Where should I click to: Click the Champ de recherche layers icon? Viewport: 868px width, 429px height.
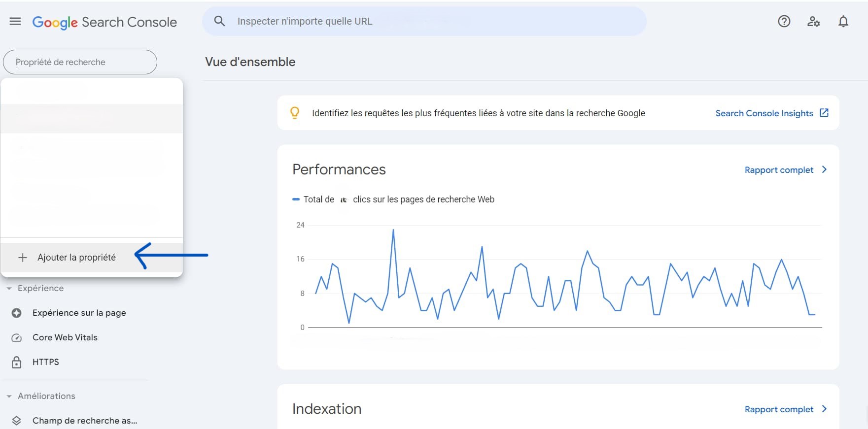16,421
